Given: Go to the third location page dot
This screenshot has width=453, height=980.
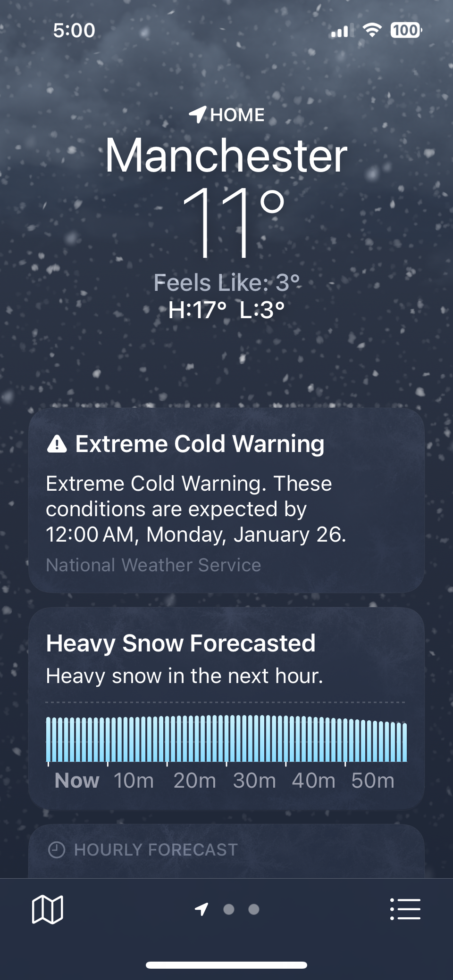Looking at the screenshot, I should click(x=254, y=909).
